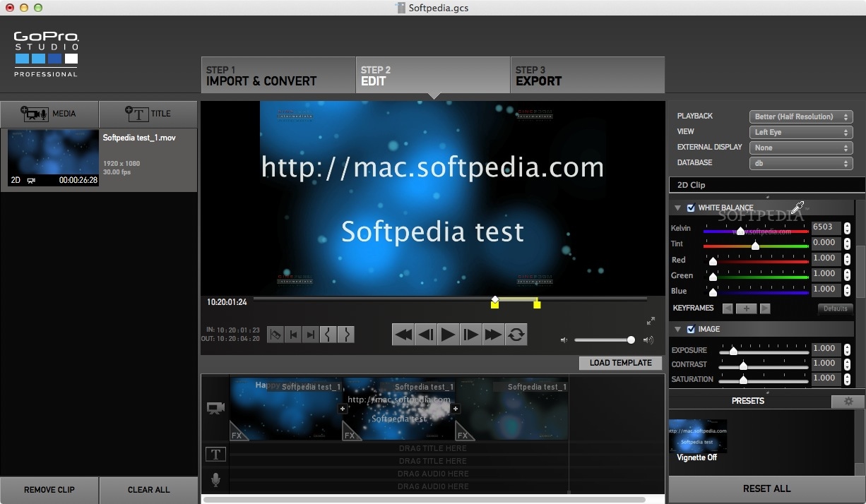Open FX of second timeline clip
The width and height of the screenshot is (866, 504).
click(x=350, y=432)
